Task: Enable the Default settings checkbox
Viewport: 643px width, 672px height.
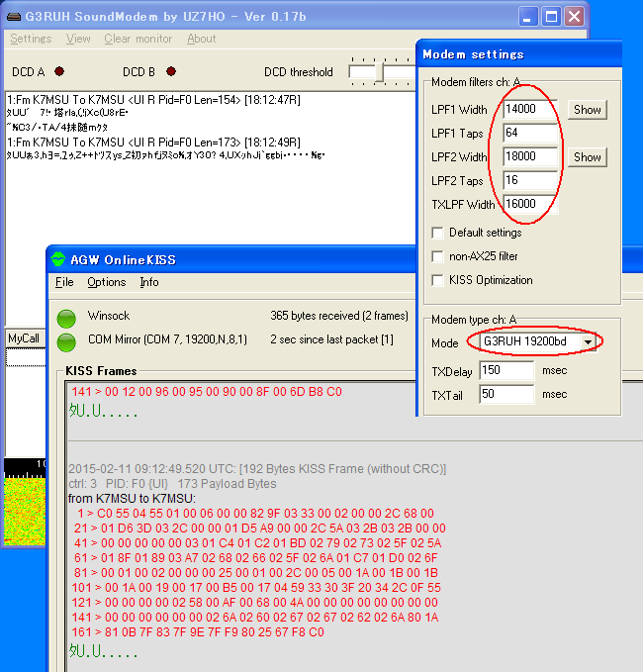Action: 437,233
